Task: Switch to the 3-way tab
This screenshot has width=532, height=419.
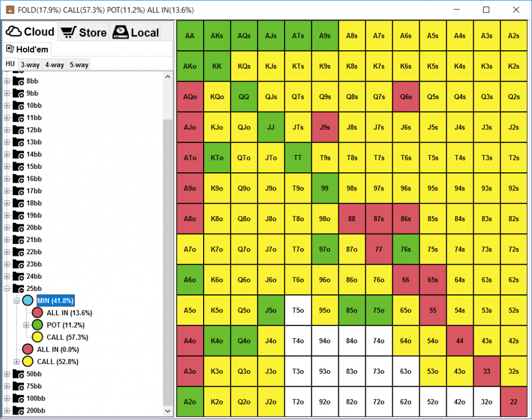Action: [30, 65]
